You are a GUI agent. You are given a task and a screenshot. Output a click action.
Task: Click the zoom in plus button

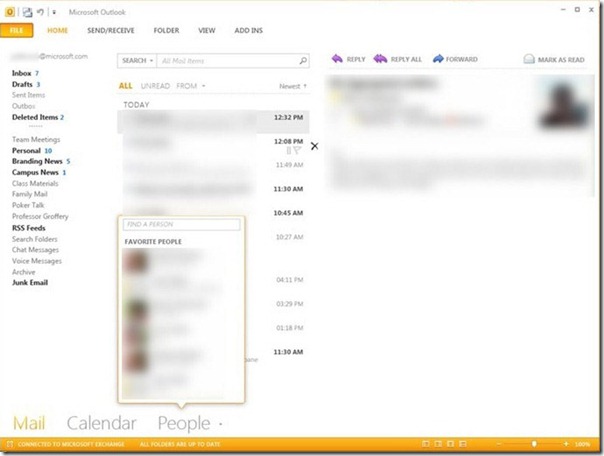point(566,444)
